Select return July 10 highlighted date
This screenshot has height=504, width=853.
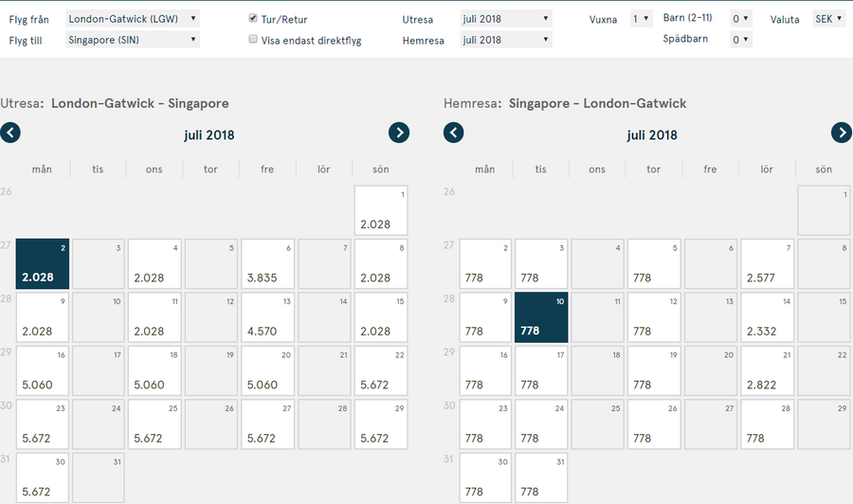[x=541, y=317]
